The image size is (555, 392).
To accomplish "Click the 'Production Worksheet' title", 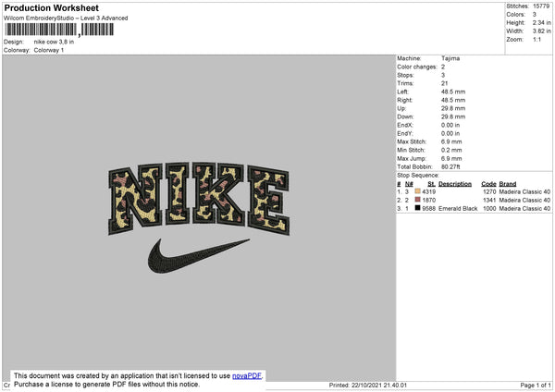I will tap(51, 7).
